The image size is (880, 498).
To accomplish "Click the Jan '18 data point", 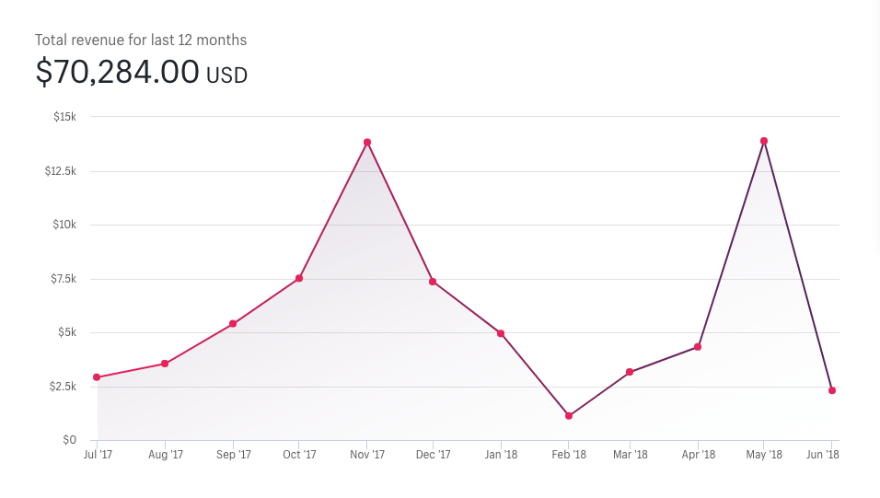I will [501, 333].
